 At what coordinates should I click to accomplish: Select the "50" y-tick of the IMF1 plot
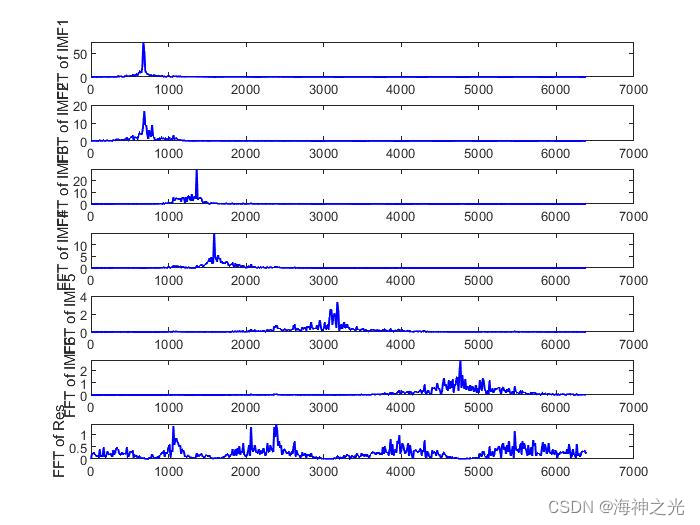click(80, 54)
